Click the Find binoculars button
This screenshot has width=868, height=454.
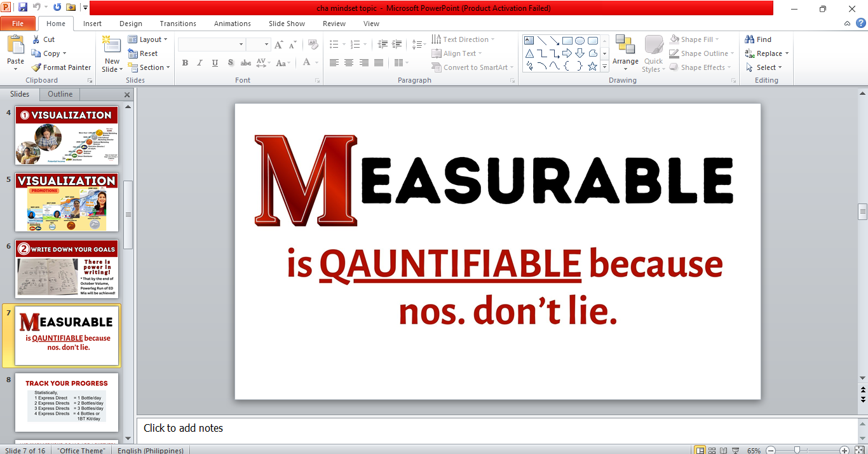758,39
